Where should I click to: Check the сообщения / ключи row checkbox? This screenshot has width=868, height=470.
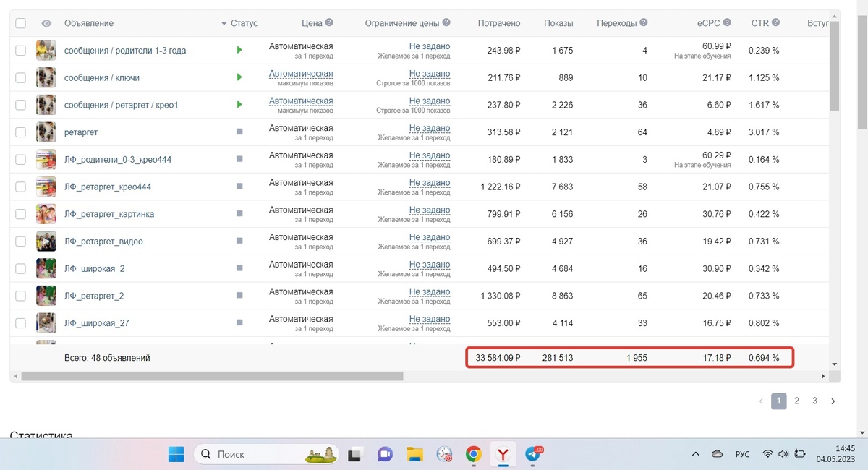coord(20,77)
